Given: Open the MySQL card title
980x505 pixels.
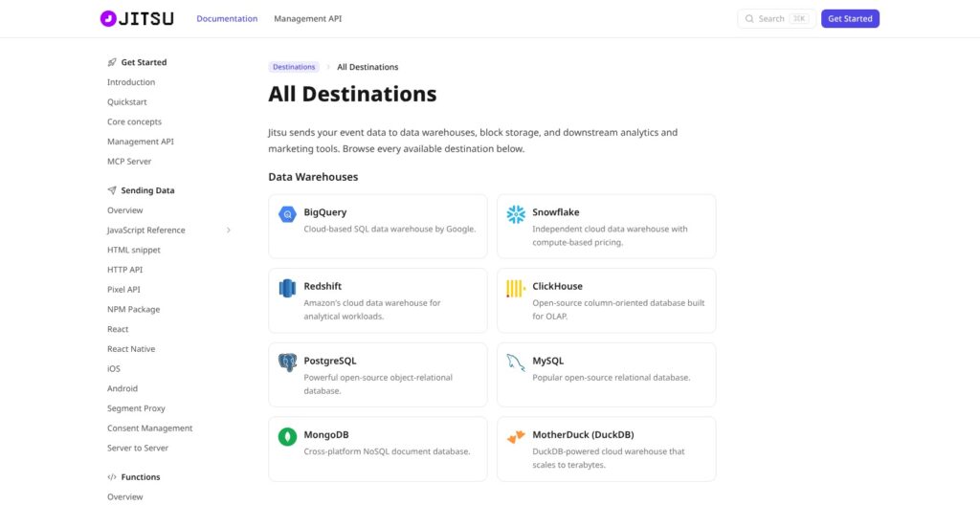Looking at the screenshot, I should coord(548,361).
